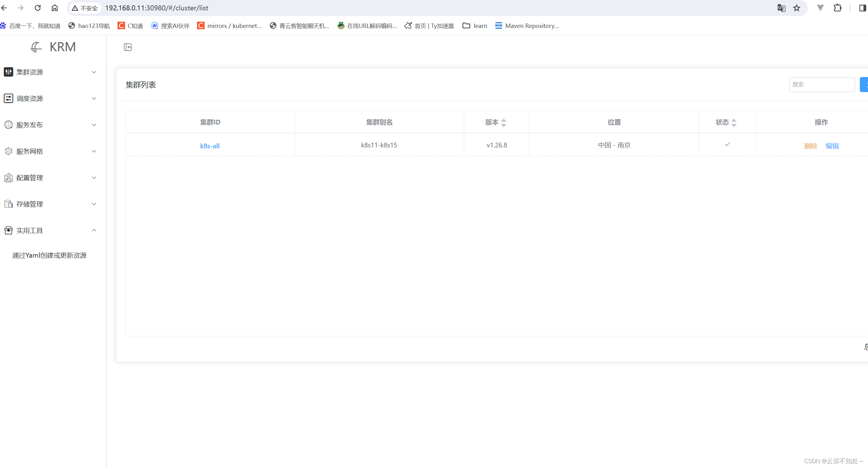Click the 搜索 input field
The image size is (868, 467).
[821, 85]
